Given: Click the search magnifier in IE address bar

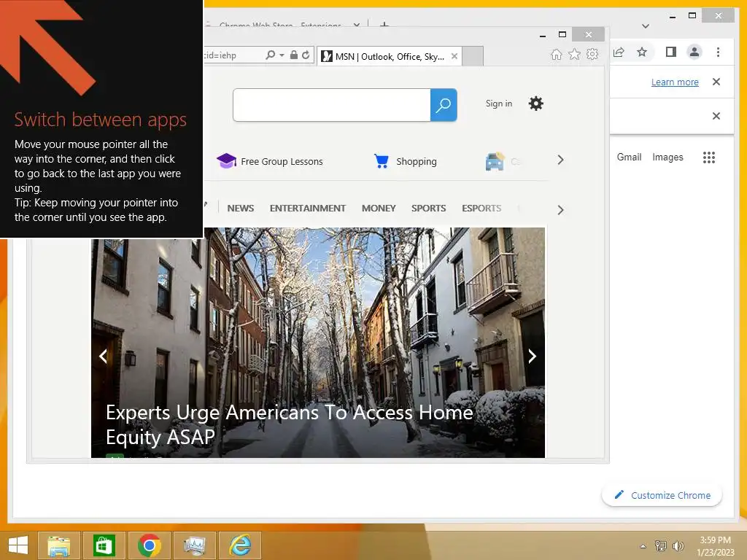Looking at the screenshot, I should point(270,55).
